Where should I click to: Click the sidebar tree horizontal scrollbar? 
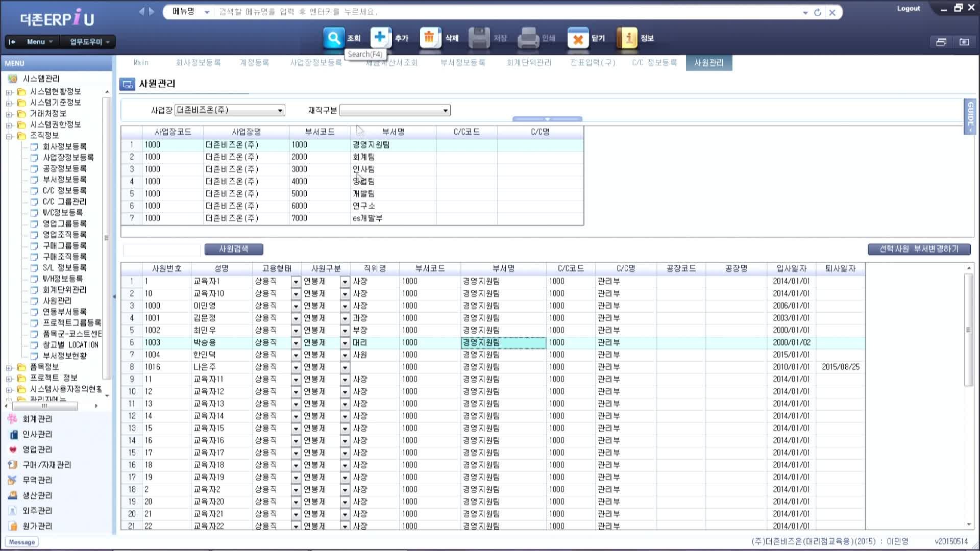click(x=45, y=406)
